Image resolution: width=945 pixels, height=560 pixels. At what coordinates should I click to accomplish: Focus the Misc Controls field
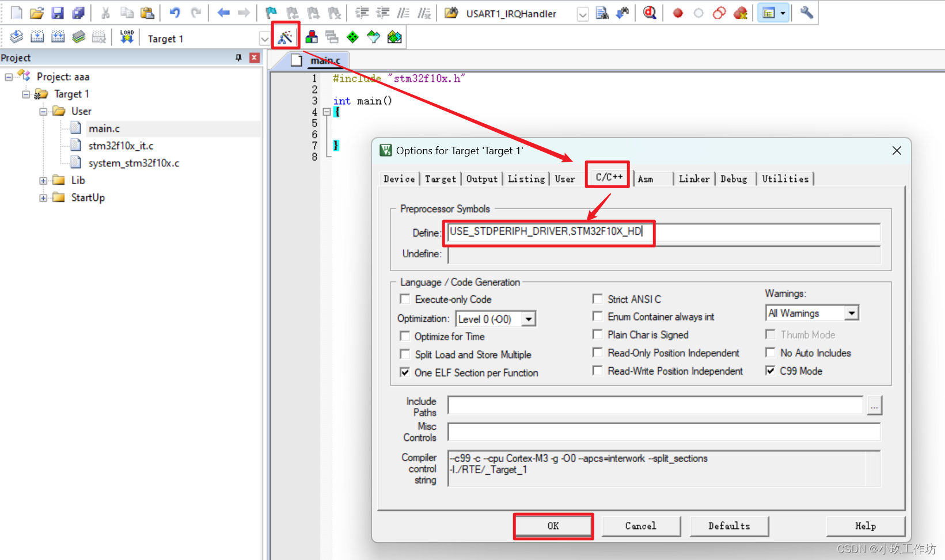click(664, 432)
